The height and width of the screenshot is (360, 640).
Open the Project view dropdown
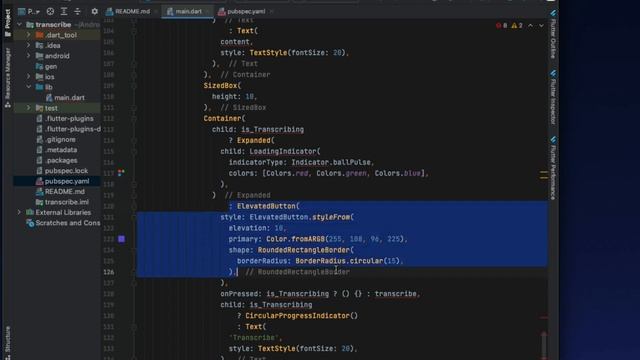(x=33, y=11)
